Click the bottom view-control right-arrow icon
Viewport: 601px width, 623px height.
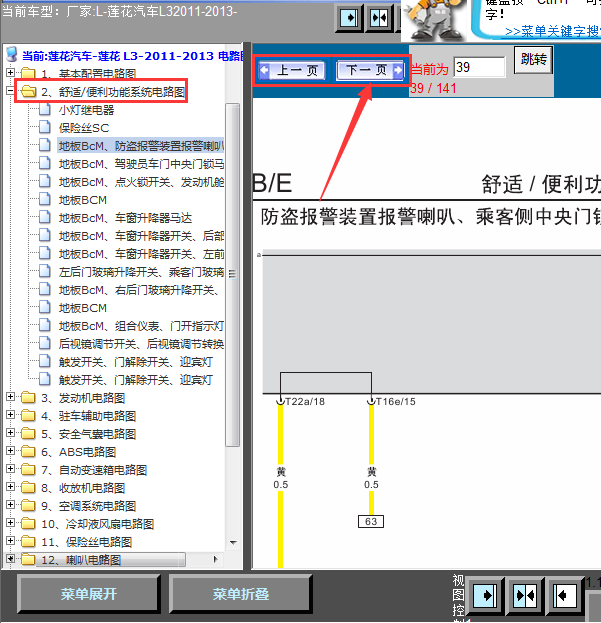tap(484, 595)
